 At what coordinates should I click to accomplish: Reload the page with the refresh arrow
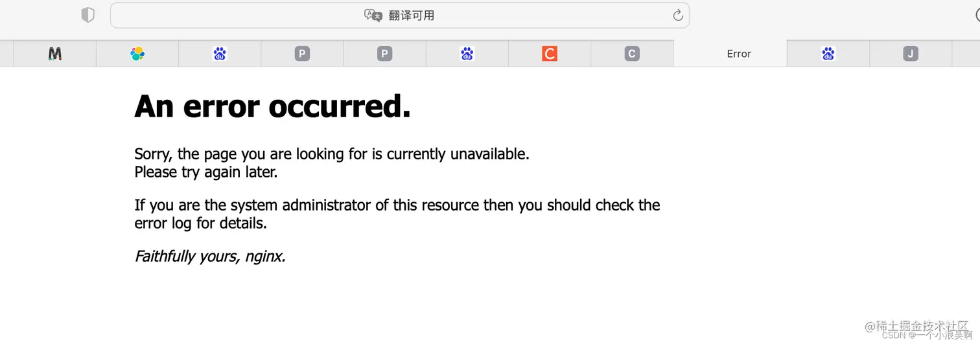coord(678,15)
